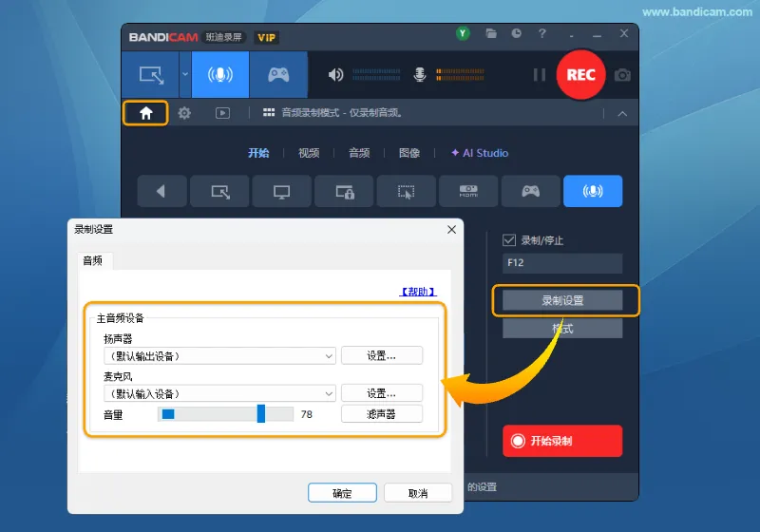
Task: Go to the Home tab icon
Action: [x=146, y=113]
